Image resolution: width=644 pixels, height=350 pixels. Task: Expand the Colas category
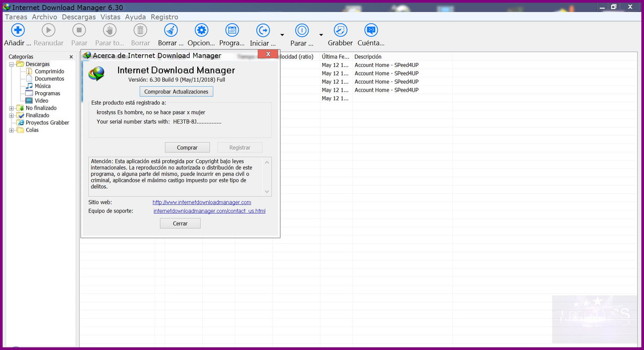coord(12,130)
